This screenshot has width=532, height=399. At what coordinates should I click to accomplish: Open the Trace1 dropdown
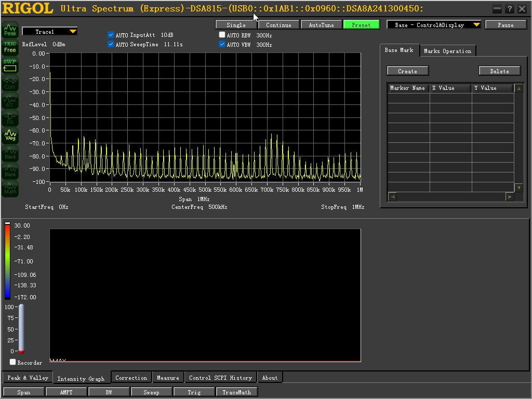tap(50, 32)
